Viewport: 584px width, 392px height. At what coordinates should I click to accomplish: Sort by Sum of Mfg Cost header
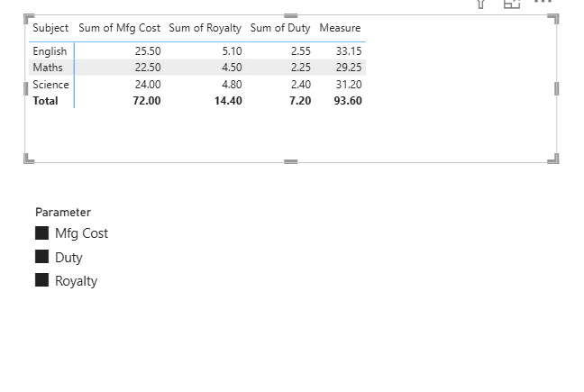[120, 28]
